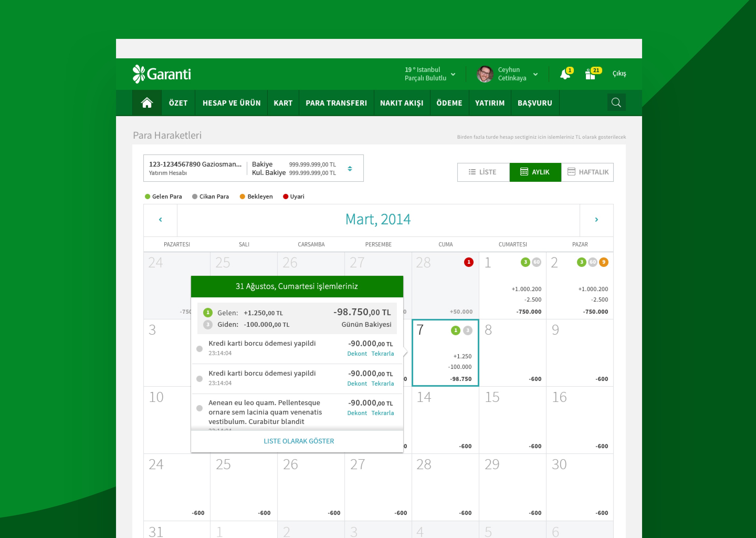This screenshot has width=756, height=538.
Task: Click the user profile photo
Action: (485, 74)
